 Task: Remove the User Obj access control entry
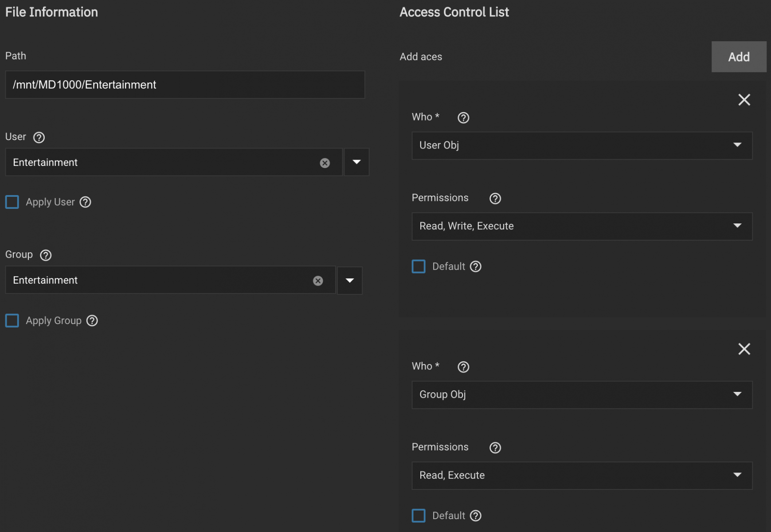point(744,100)
